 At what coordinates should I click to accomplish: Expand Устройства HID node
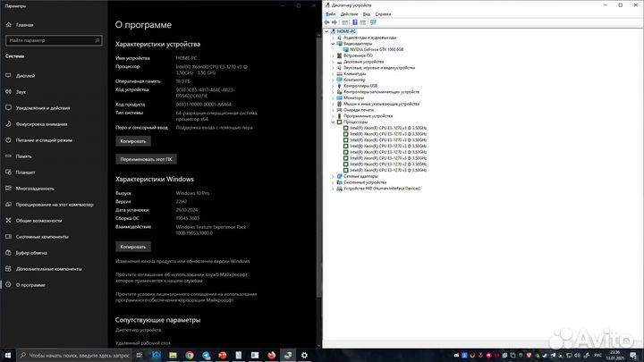[333, 189]
